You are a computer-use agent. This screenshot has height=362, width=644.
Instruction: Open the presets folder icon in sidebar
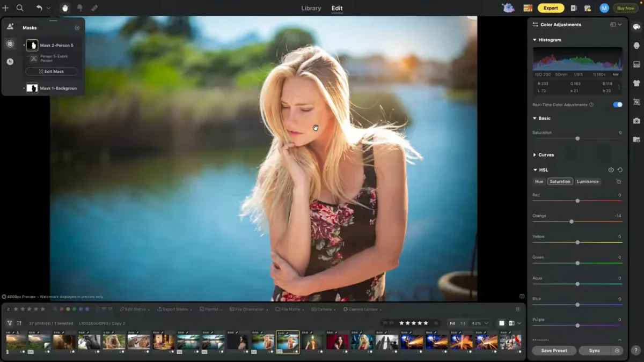[x=636, y=139]
